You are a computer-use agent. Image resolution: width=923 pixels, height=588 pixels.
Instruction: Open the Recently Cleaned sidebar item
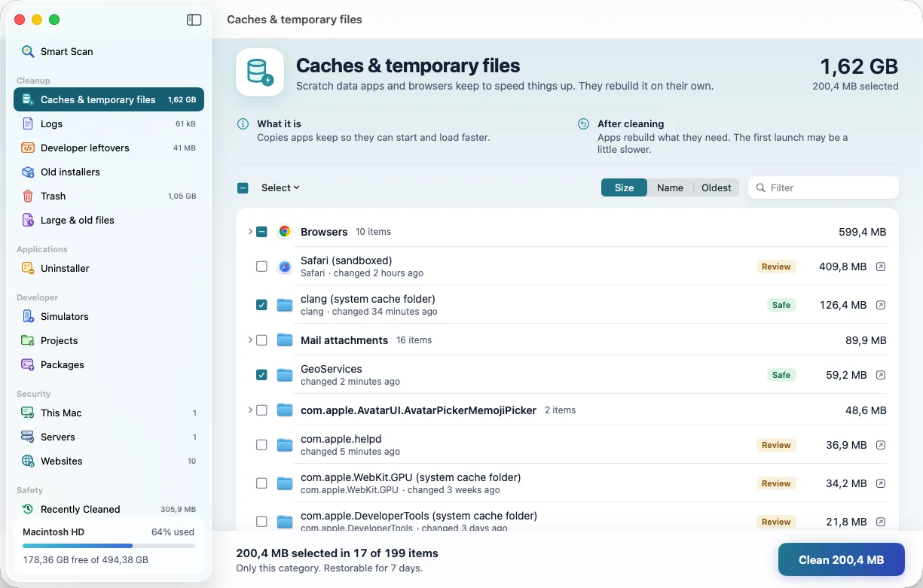[108, 509]
